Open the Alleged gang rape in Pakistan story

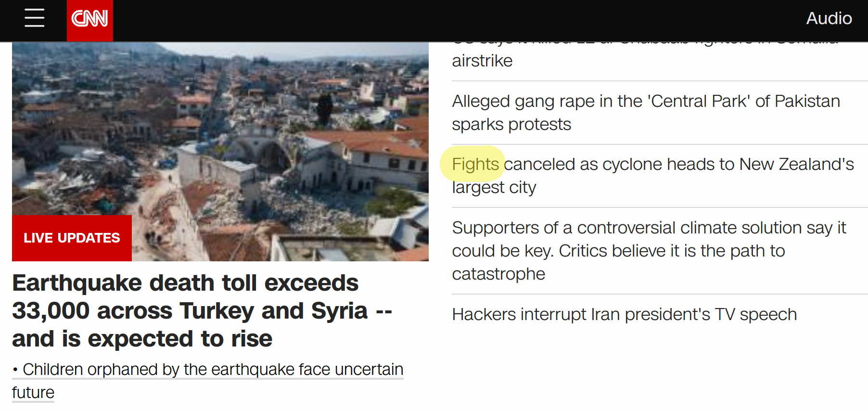(646, 102)
